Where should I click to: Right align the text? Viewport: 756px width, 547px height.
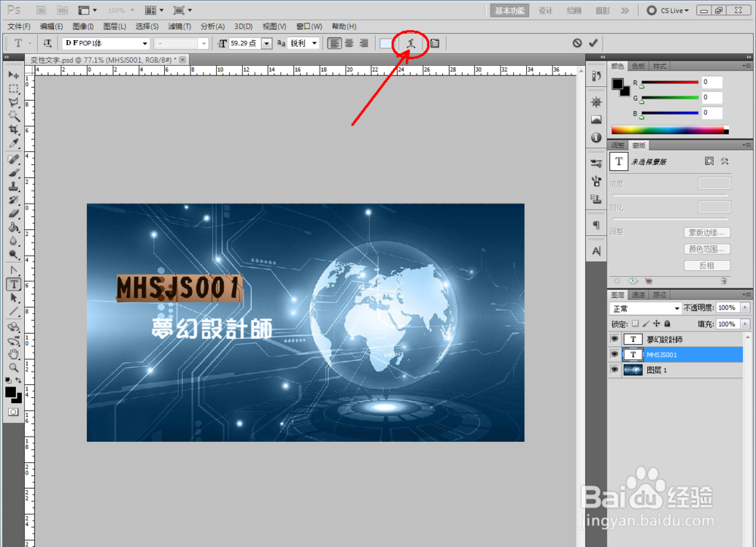pyautogui.click(x=364, y=43)
